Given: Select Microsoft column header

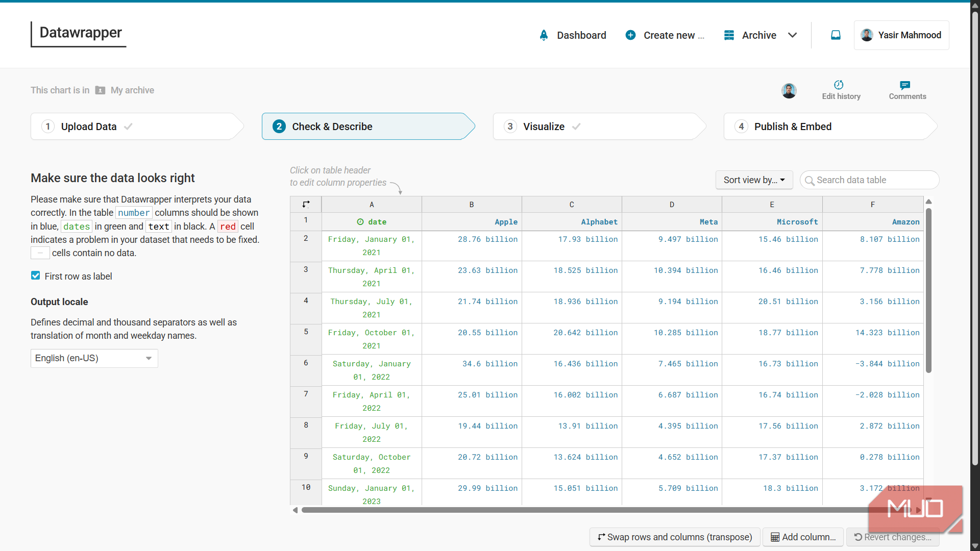Looking at the screenshot, I should pyautogui.click(x=772, y=222).
